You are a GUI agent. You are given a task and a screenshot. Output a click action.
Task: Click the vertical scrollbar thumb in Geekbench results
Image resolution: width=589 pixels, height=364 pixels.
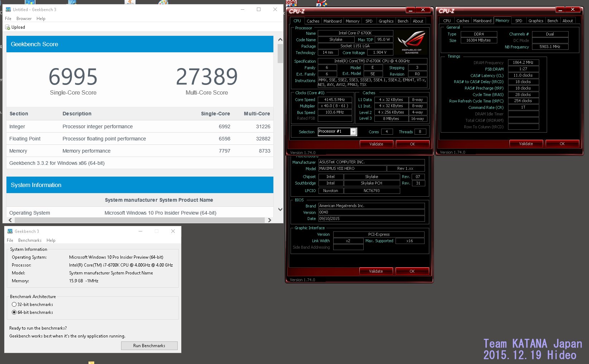[280, 54]
